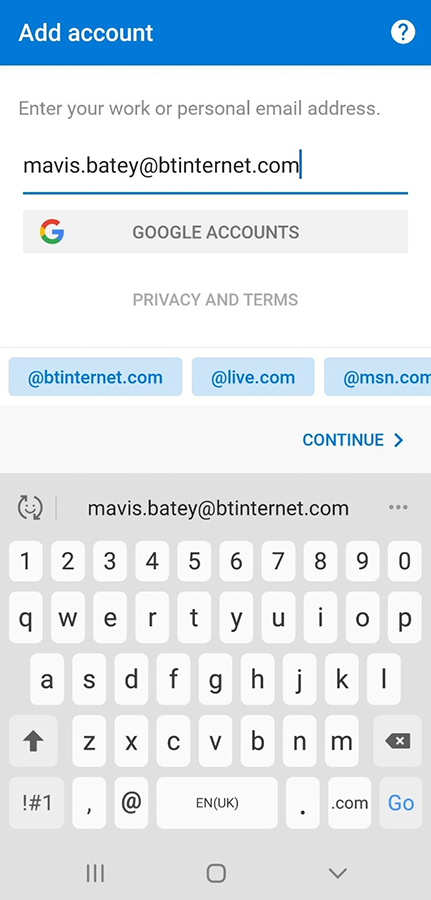Open the keyboard emoji sticker icon
Image resolution: width=431 pixels, height=900 pixels.
coord(30,507)
